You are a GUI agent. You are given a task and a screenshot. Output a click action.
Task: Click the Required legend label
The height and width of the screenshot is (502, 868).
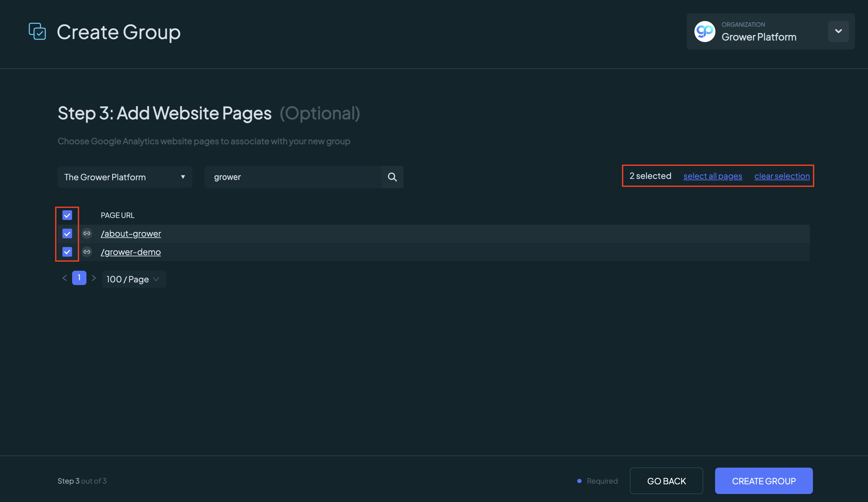click(602, 481)
